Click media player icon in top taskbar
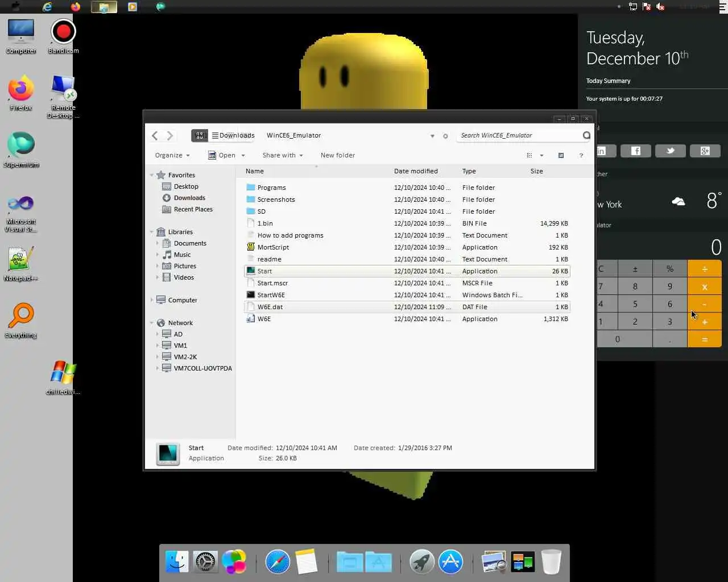 (x=133, y=7)
